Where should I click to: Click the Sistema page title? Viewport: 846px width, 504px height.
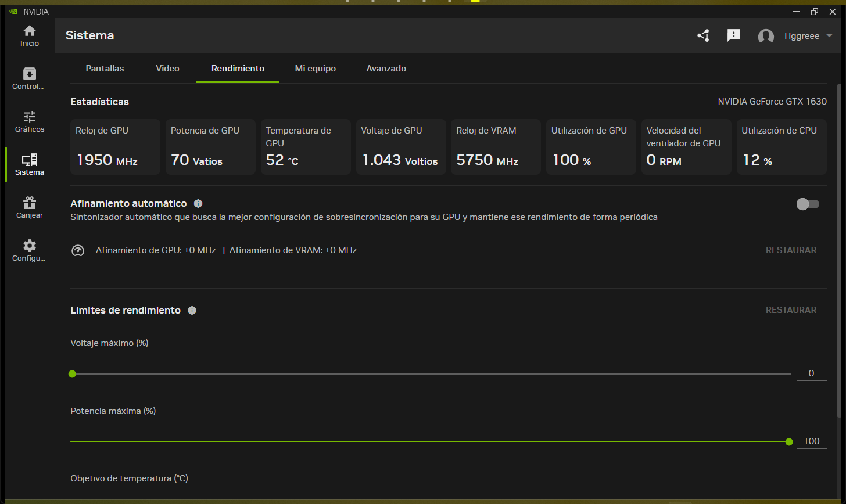(90, 35)
